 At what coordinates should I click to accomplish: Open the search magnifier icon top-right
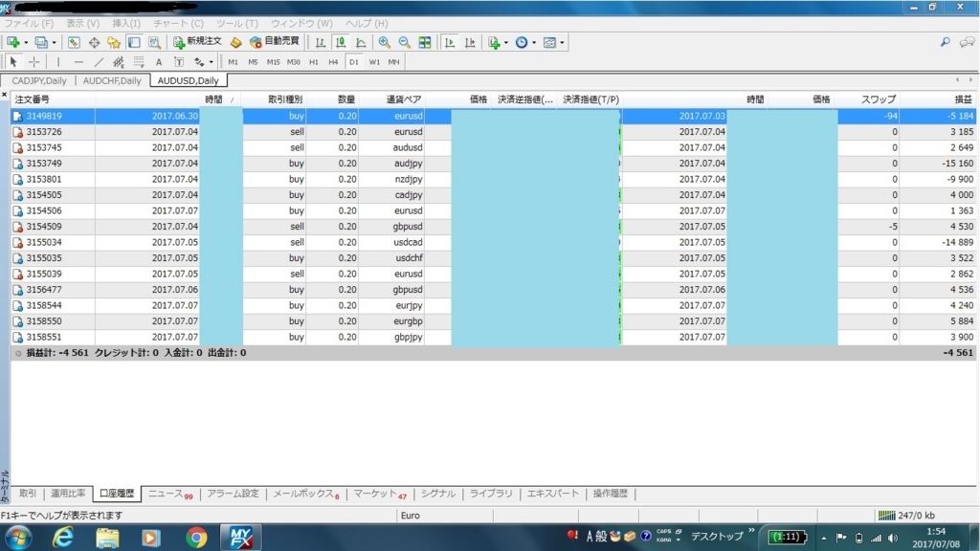[945, 42]
